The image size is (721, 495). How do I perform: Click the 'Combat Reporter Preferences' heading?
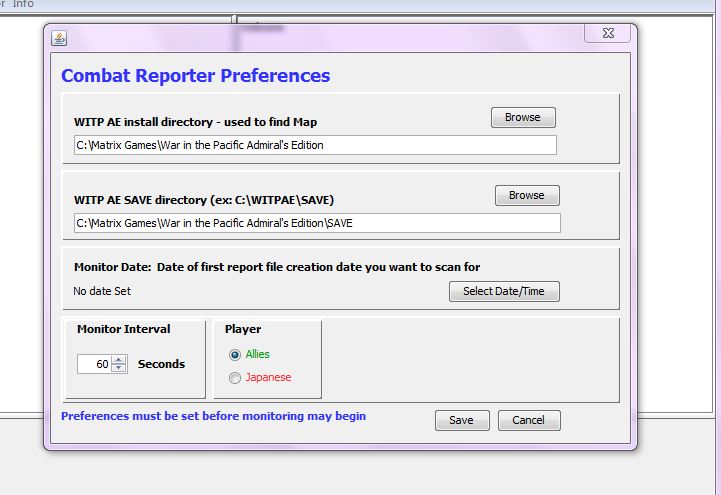coord(196,76)
